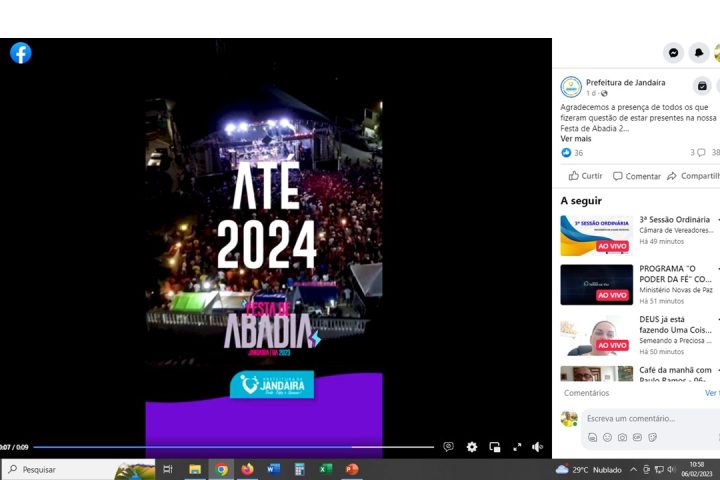This screenshot has height=480, width=720.
Task: Click the Facebook logo icon
Action: 21,53
